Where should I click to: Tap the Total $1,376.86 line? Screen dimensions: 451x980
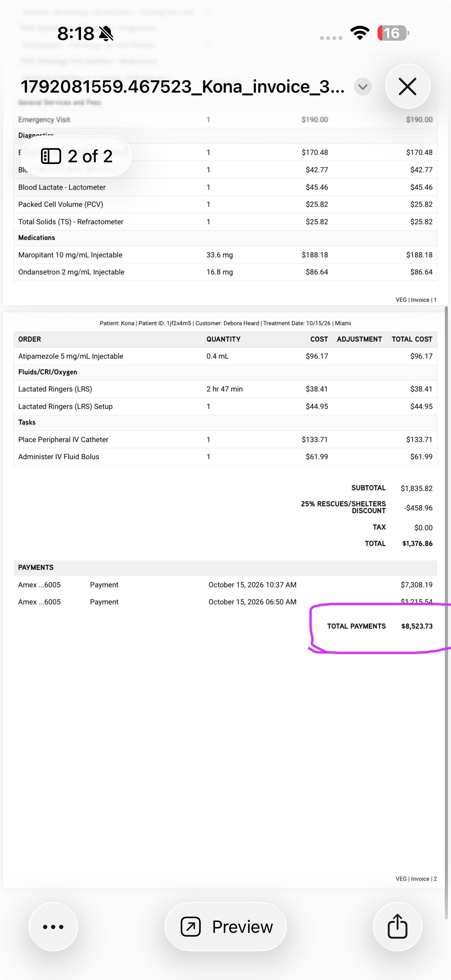(398, 544)
